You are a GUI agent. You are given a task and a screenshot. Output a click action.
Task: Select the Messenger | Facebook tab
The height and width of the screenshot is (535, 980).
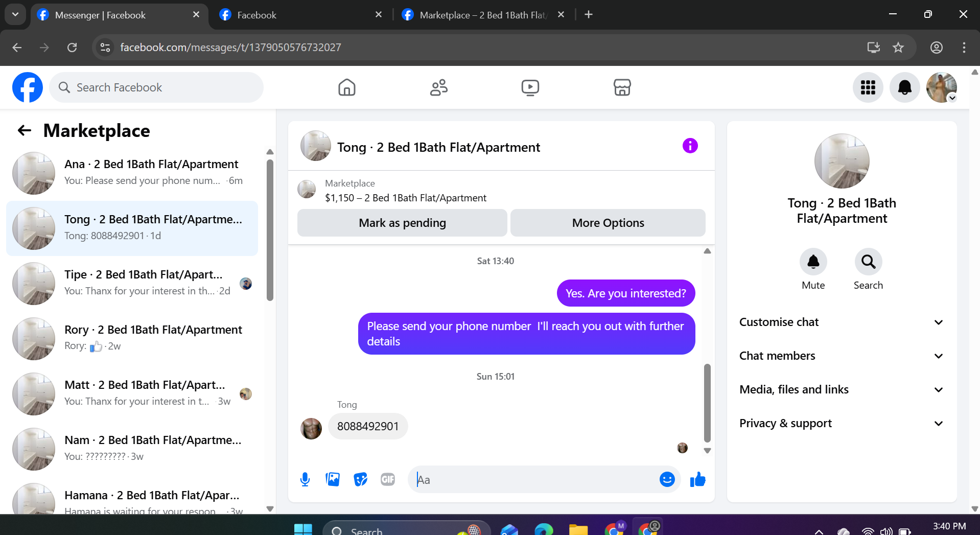coord(119,15)
